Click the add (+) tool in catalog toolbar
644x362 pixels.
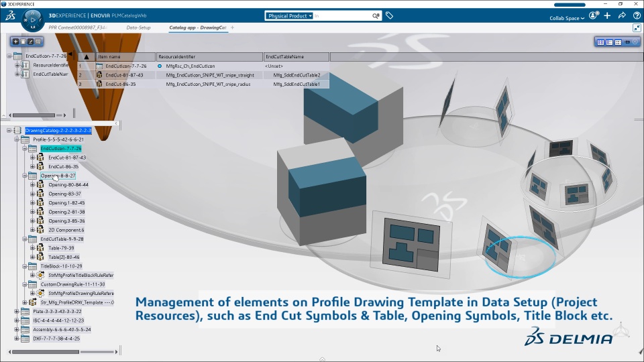point(15,42)
